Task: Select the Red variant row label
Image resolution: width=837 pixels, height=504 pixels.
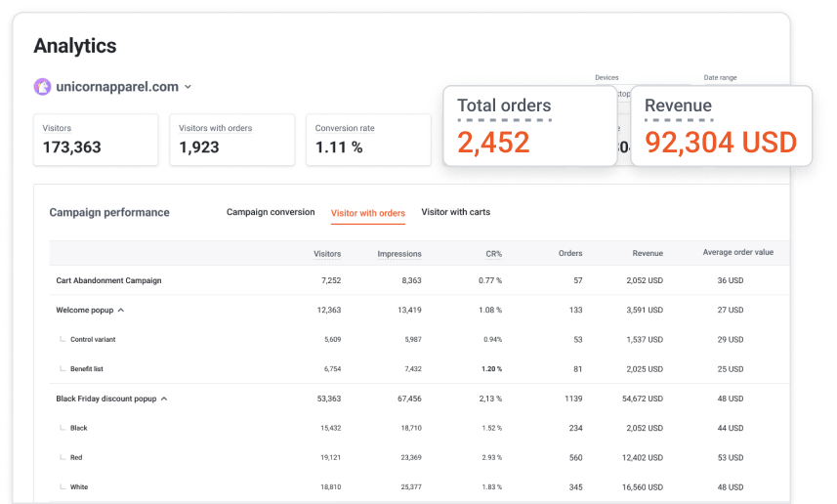Action: point(76,457)
